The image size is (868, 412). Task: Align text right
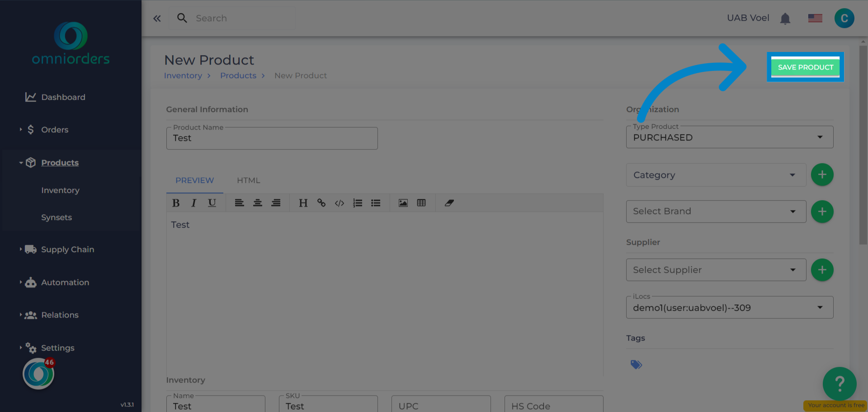(276, 203)
